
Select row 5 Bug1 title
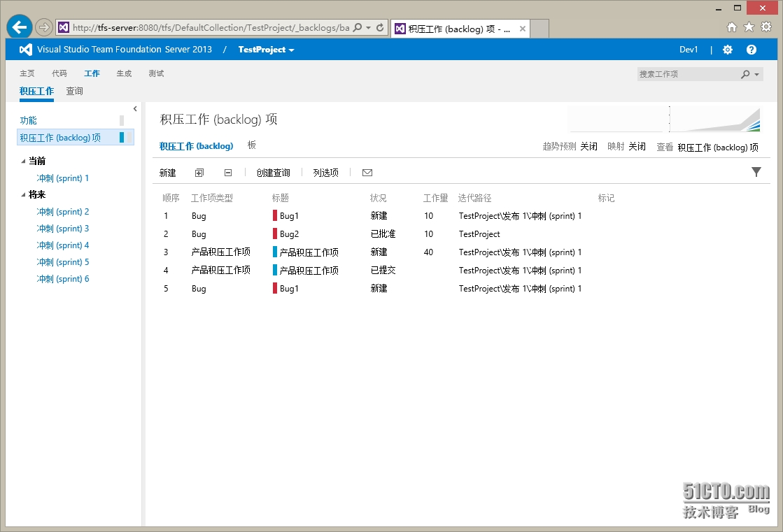pos(289,289)
